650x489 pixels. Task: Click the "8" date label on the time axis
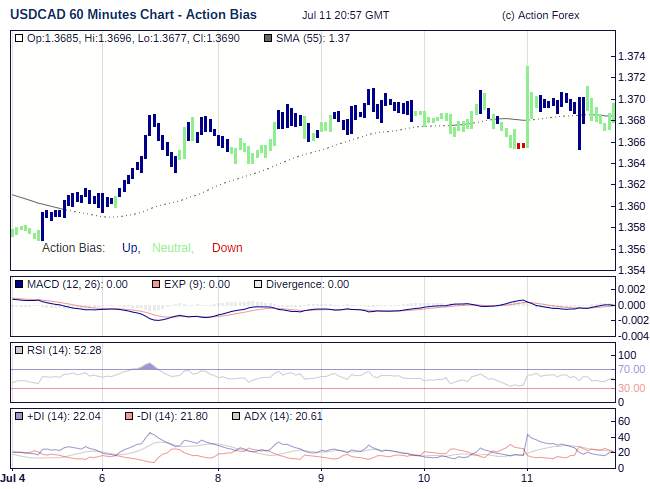pos(218,479)
